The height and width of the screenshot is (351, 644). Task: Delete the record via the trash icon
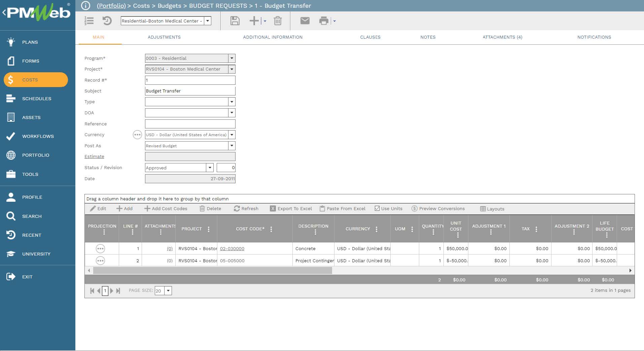278,21
